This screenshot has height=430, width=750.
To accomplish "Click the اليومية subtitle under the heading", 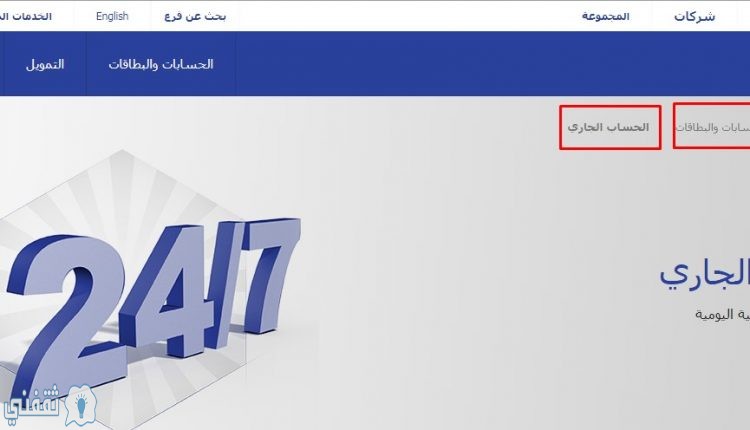I will [x=722, y=314].
